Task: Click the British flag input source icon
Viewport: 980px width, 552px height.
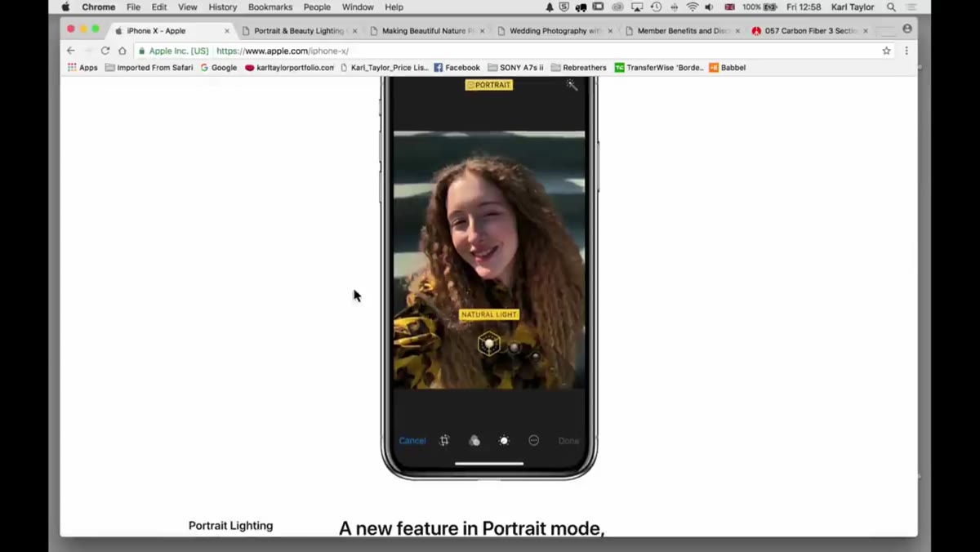Action: (x=729, y=7)
